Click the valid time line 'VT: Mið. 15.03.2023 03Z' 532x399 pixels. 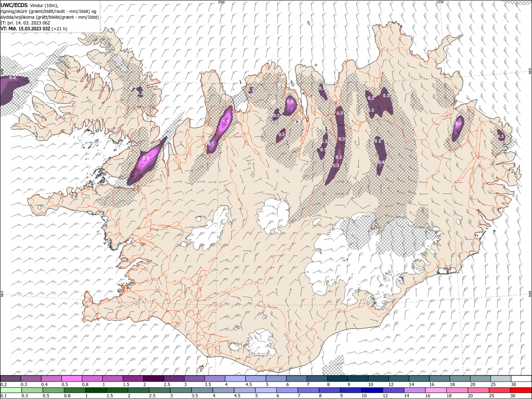click(x=25, y=29)
